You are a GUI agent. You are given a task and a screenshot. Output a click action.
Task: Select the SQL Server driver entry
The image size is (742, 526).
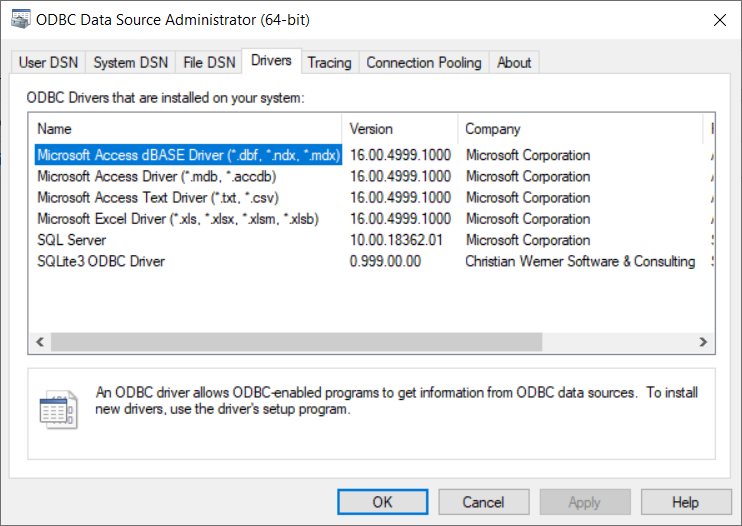71,240
